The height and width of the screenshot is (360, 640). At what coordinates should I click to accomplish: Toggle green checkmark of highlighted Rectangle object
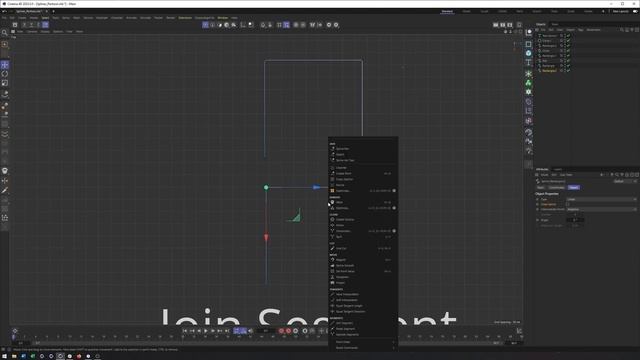568,71
